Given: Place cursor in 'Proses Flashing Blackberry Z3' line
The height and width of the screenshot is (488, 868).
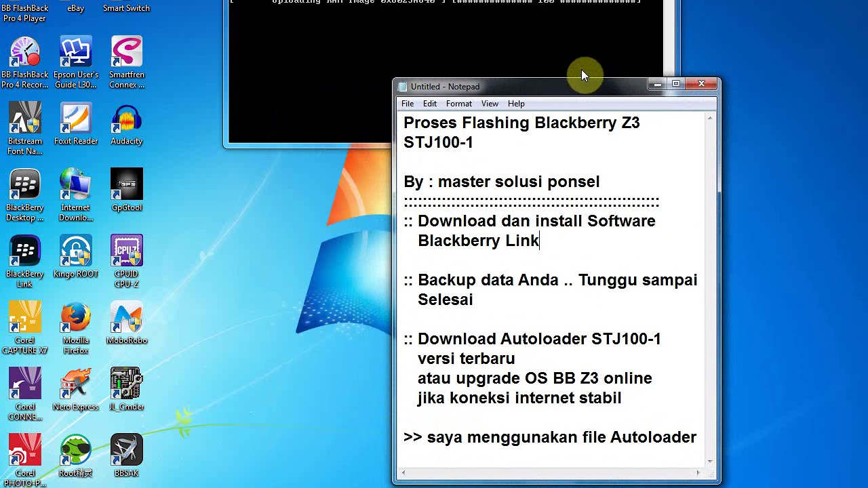Looking at the screenshot, I should (x=521, y=123).
